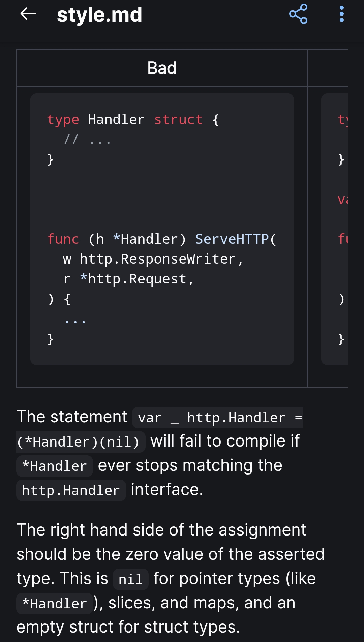Select the style.md title text
Screen dimensions: 364x642
click(x=99, y=15)
